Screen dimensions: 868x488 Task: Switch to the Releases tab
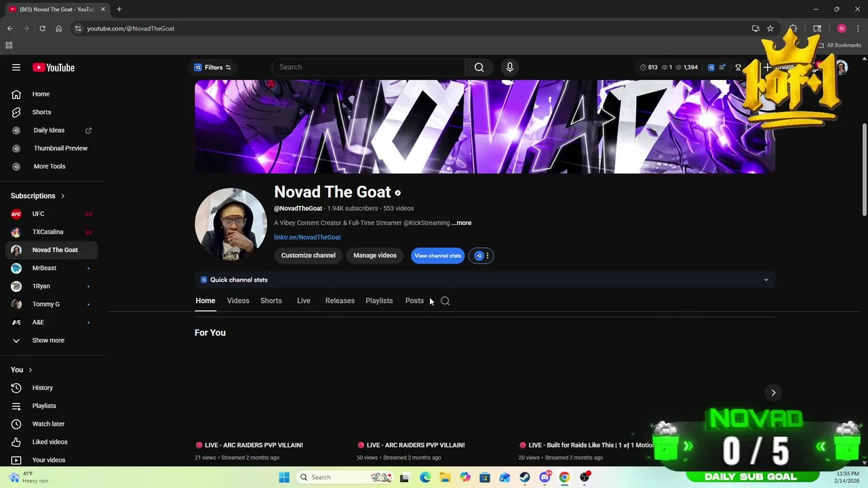point(340,301)
